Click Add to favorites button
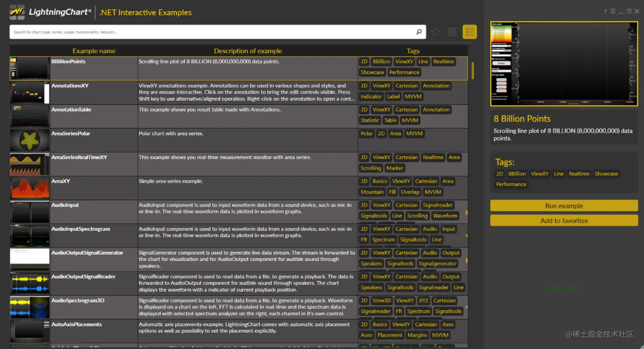The height and width of the screenshot is (349, 644). click(564, 221)
